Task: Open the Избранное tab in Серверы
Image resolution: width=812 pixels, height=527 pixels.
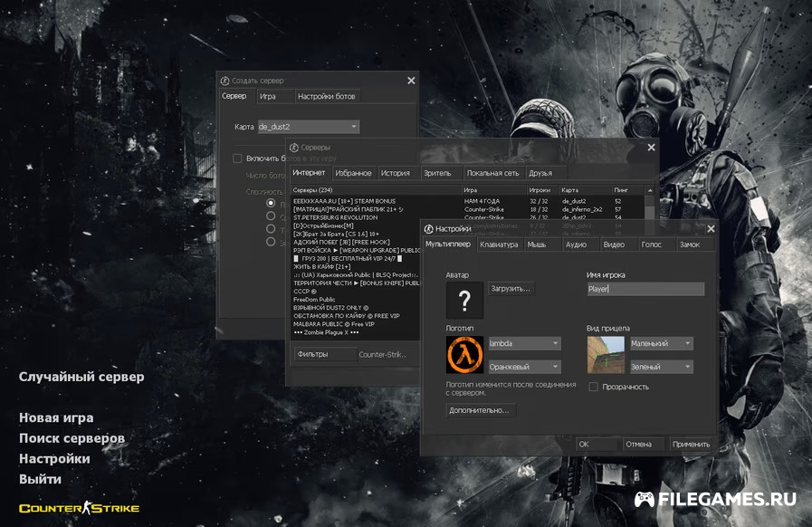Action: [353, 173]
